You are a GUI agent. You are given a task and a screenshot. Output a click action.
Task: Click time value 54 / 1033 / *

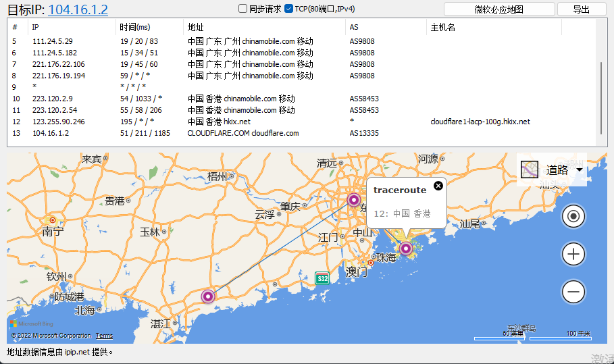coord(141,99)
